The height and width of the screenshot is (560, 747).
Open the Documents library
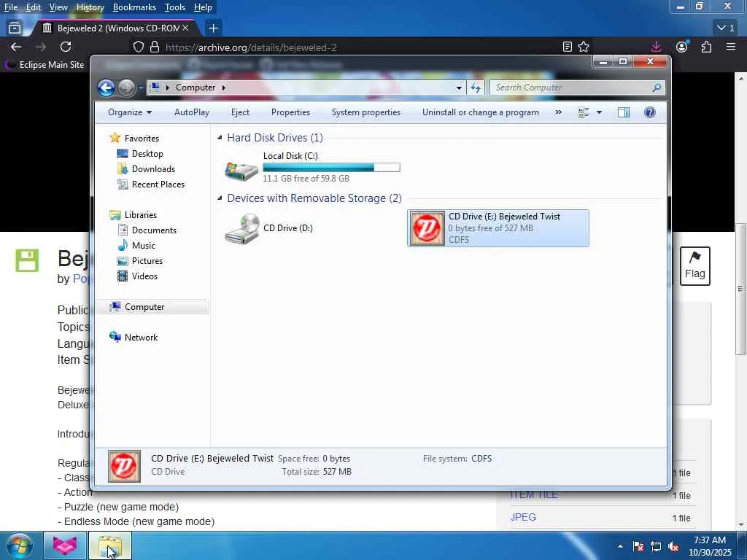[154, 230]
